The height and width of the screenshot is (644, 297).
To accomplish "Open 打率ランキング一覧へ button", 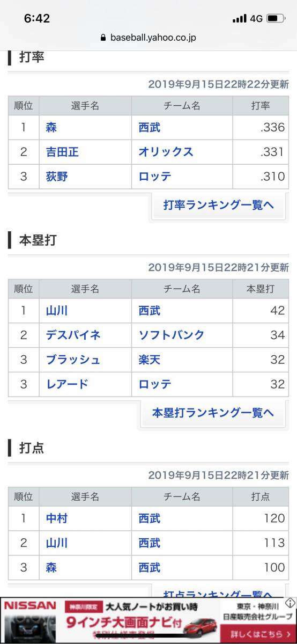I will pyautogui.click(x=219, y=205).
